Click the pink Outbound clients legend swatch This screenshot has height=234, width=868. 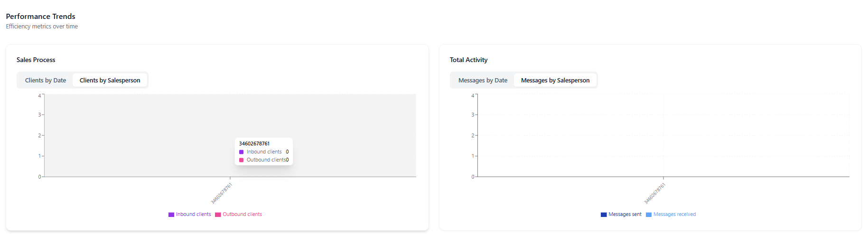pyautogui.click(x=218, y=215)
